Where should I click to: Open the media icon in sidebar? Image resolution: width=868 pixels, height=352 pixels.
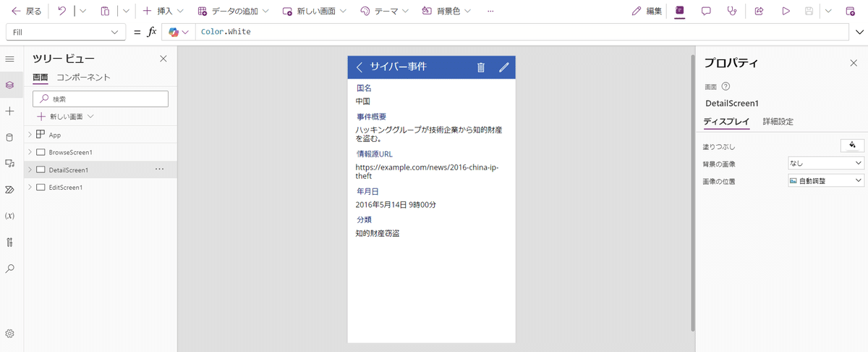(x=10, y=164)
